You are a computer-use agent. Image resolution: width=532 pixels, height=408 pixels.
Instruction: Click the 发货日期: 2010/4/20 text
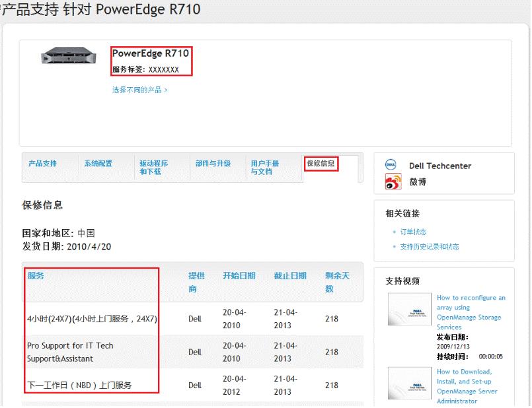67,246
